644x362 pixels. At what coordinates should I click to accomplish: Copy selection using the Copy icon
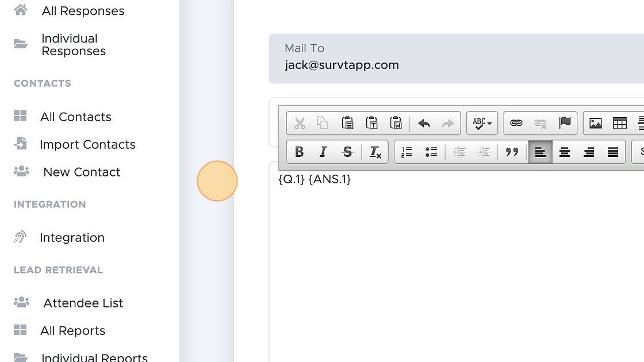[323, 123]
